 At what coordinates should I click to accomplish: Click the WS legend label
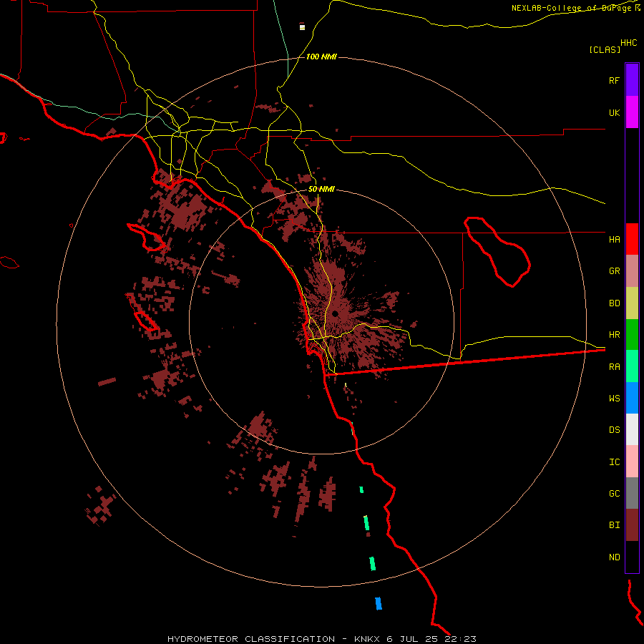point(614,399)
